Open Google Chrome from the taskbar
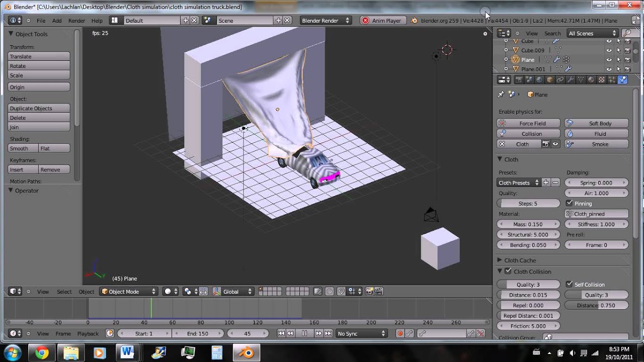 click(42, 352)
